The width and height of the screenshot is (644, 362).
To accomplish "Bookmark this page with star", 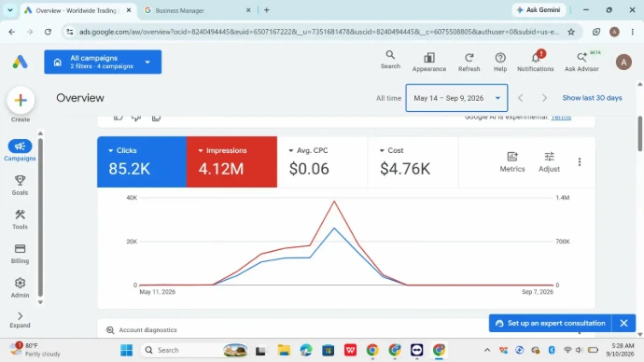I will pos(571,32).
